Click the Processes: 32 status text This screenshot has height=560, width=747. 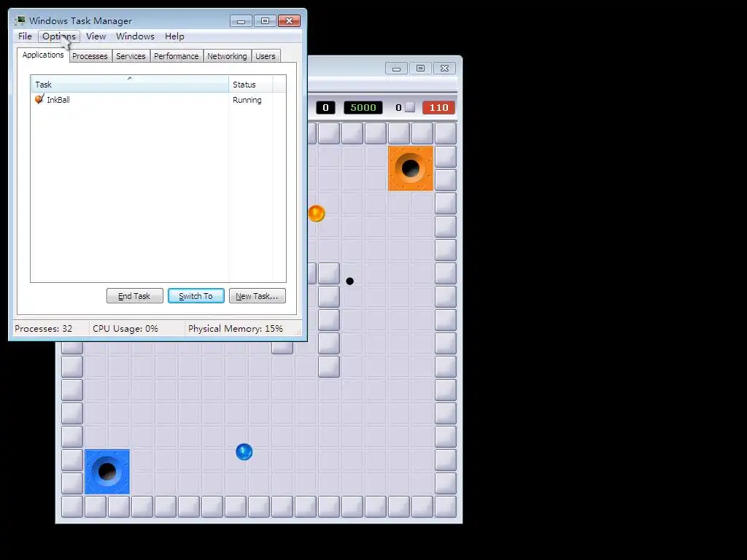tap(43, 329)
